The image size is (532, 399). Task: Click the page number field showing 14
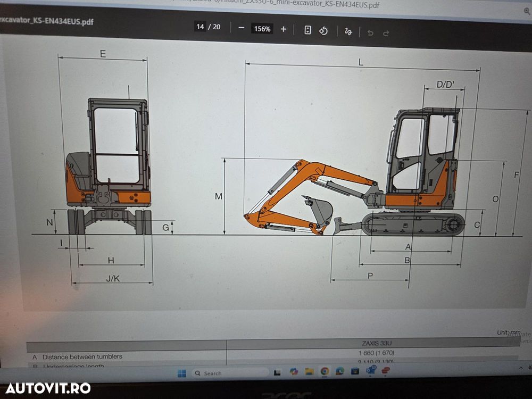point(200,27)
